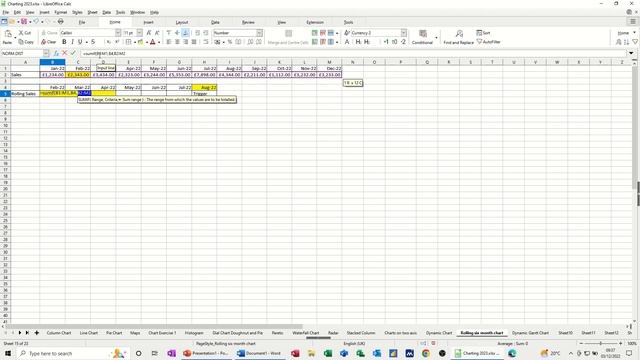This screenshot has height=360, width=640.
Task: Apply the background highlight color swatch
Action: pyautogui.click(x=140, y=42)
